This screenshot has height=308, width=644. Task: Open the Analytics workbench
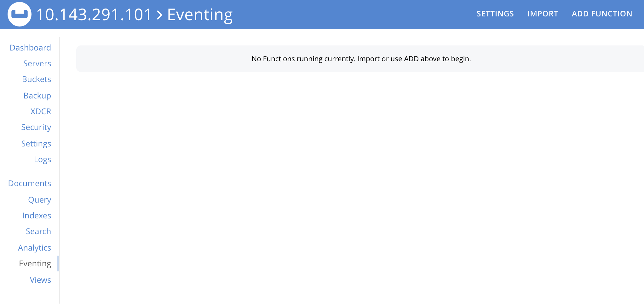coord(35,248)
